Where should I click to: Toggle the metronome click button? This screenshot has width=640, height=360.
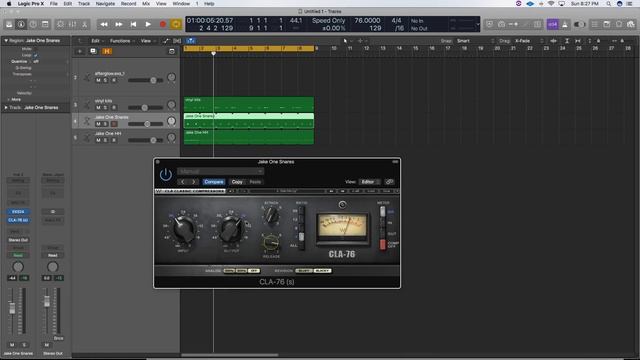pyautogui.click(x=565, y=24)
